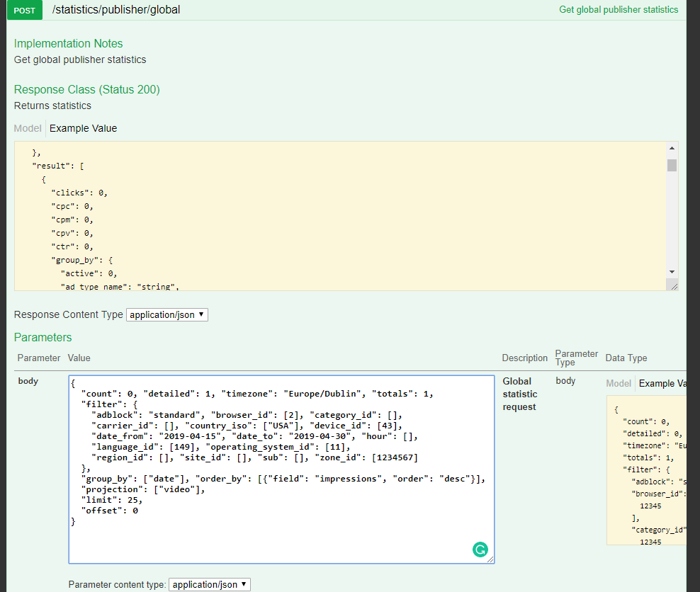Click the 'Parameter' column header
Screen dimensions: 700x592
tap(39, 358)
